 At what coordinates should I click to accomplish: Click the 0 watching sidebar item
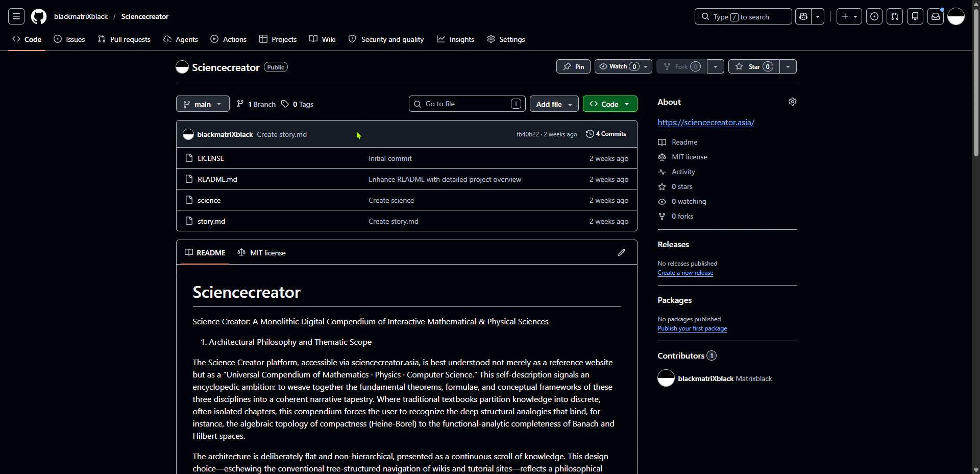pos(682,201)
